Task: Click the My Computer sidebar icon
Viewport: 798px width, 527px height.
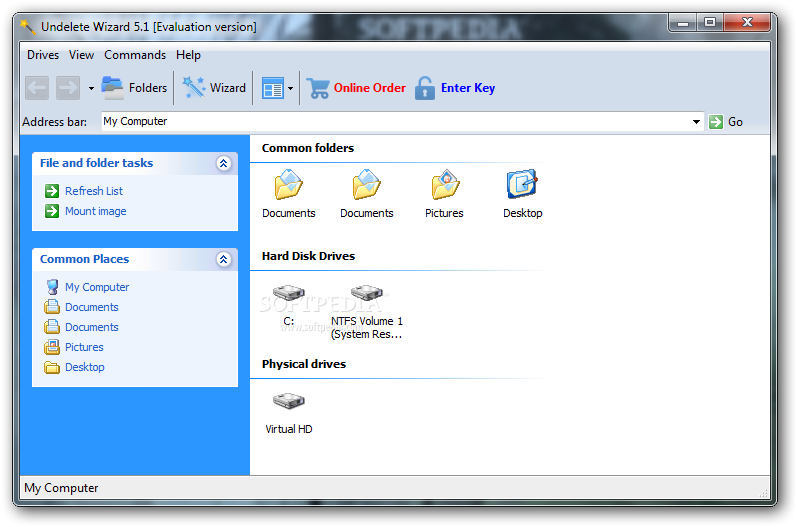Action: point(52,287)
